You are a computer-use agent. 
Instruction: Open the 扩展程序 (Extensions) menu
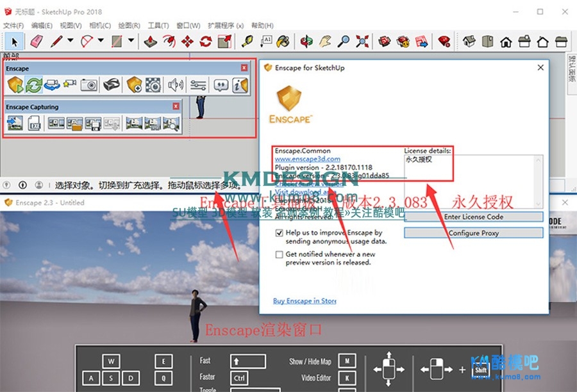click(226, 26)
